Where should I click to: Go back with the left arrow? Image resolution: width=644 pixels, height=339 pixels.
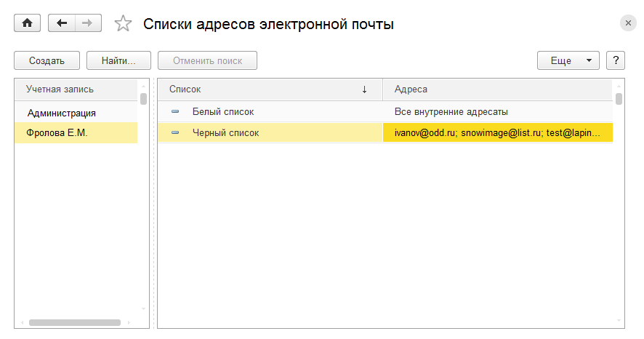[x=61, y=23]
